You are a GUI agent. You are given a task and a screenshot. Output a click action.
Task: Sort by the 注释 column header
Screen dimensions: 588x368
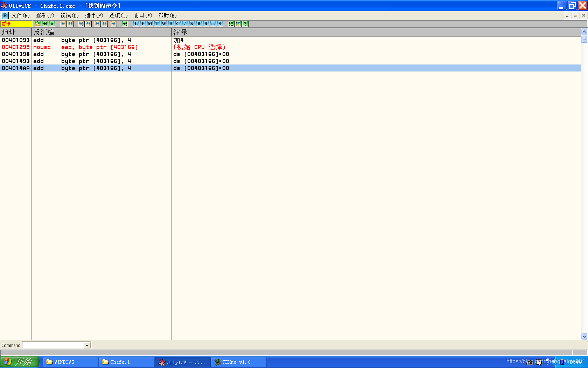(x=376, y=32)
